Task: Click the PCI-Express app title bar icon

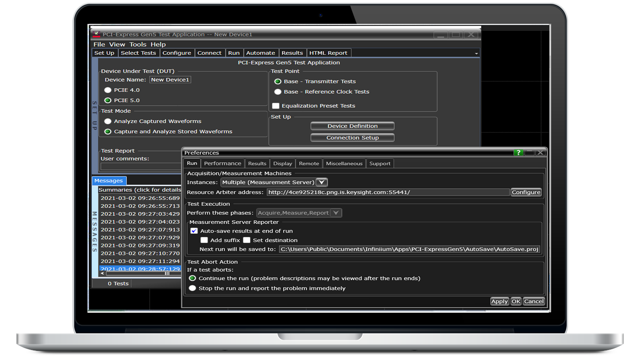Action: click(x=97, y=34)
